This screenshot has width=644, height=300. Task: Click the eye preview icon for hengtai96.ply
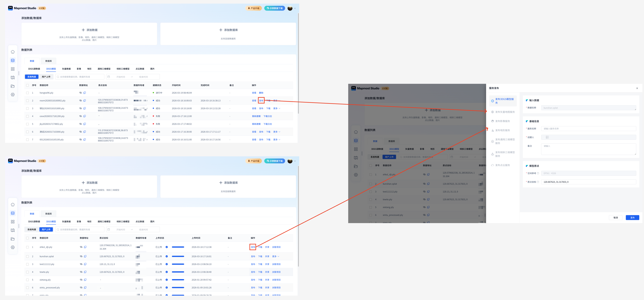click(81, 93)
